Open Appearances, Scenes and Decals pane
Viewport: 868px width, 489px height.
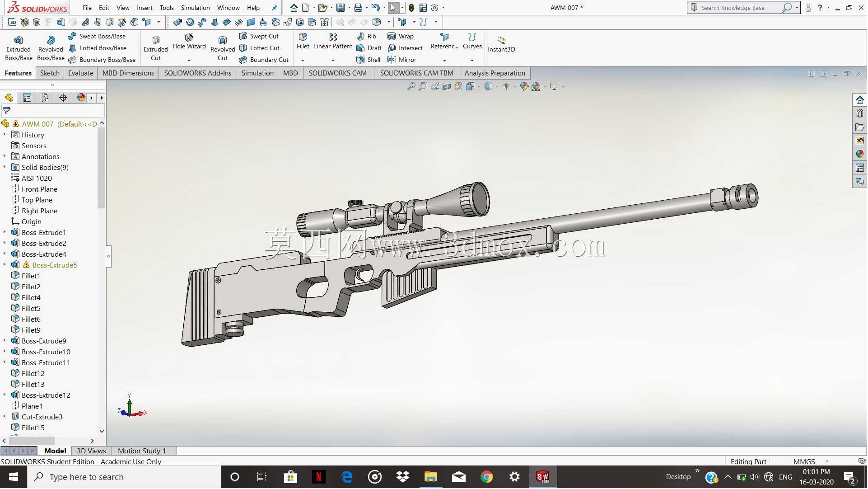click(x=860, y=154)
